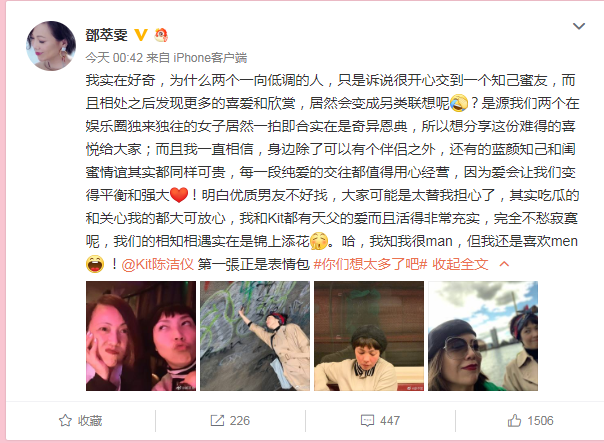Open the comments speech bubble icon

pyautogui.click(x=367, y=421)
